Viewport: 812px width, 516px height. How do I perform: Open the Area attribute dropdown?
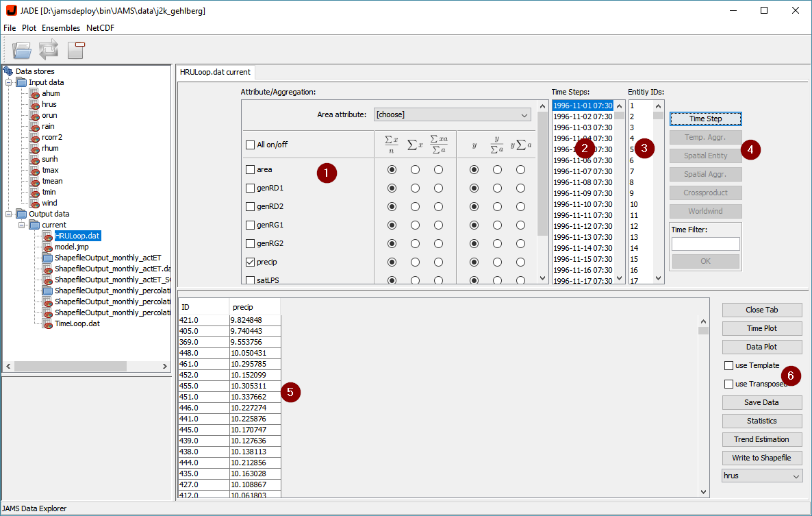click(x=452, y=114)
